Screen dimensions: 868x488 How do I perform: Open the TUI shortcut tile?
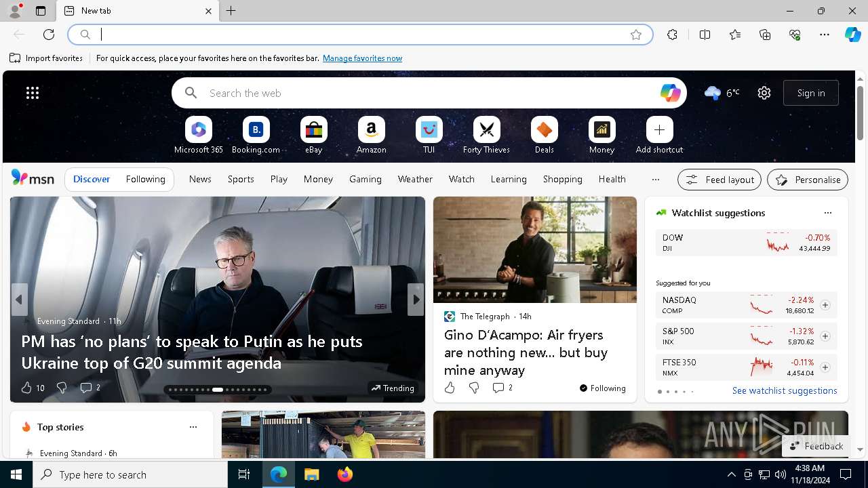point(429,135)
